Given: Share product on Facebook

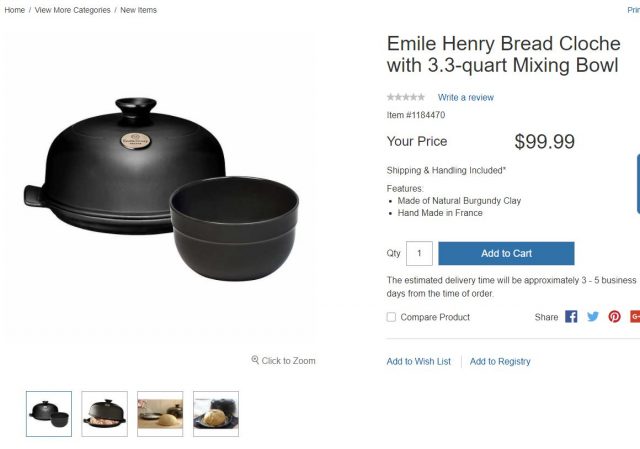Looking at the screenshot, I should pos(571,317).
